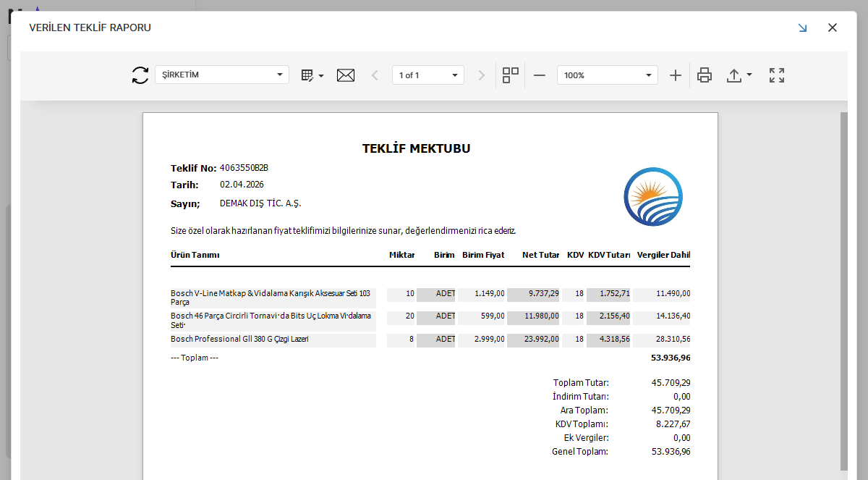Viewport: 868px width, 480px height.
Task: Click the 'Birim Fiyat' column header
Action: (x=483, y=255)
